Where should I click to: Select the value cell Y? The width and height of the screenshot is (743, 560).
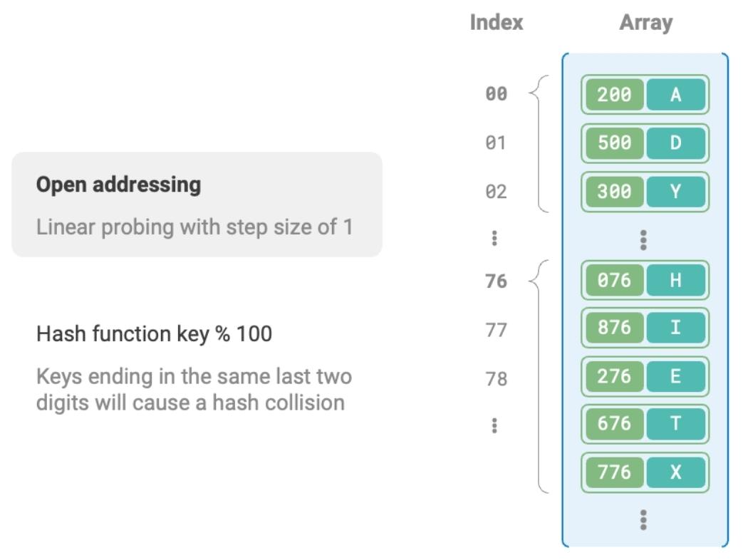pos(675,192)
